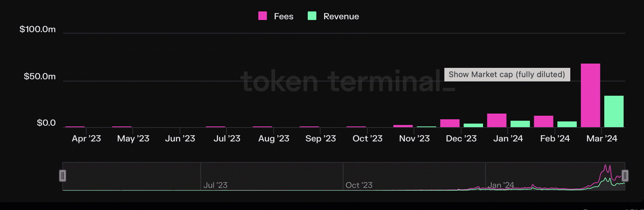Click the Jan '24 green Revenue bar
644x210 pixels.
(x=520, y=124)
